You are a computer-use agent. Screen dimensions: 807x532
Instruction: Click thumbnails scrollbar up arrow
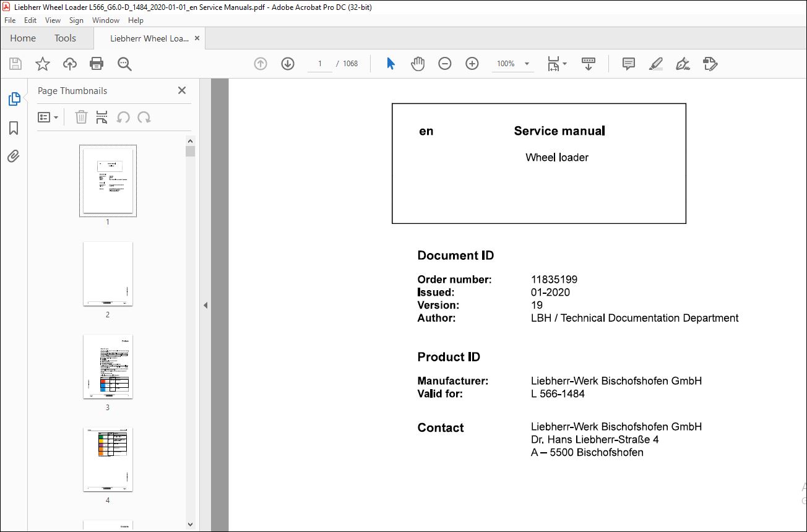(x=191, y=140)
